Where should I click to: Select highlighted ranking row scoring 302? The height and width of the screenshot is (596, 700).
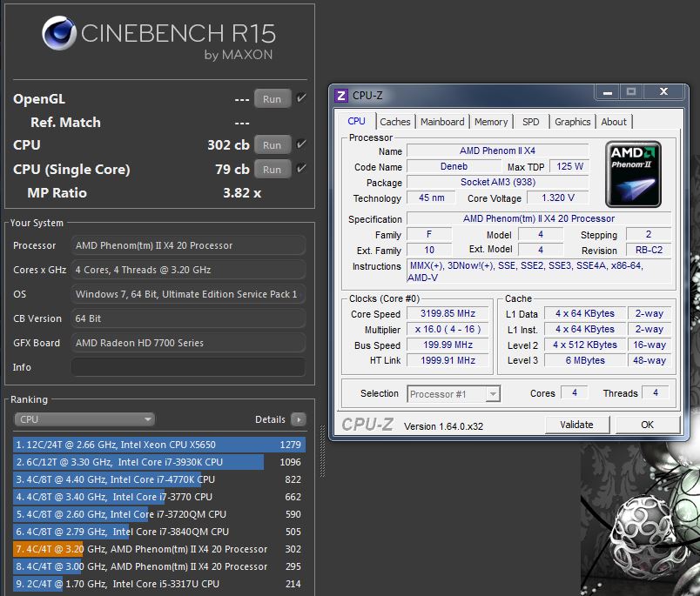coord(159,549)
